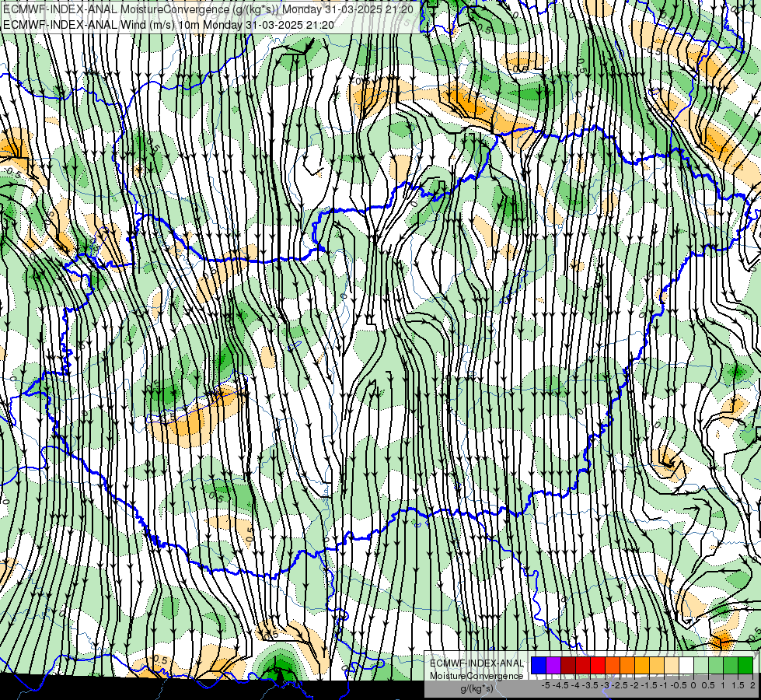Select the dark maroon legend swatch right of purple

pyautogui.click(x=568, y=666)
